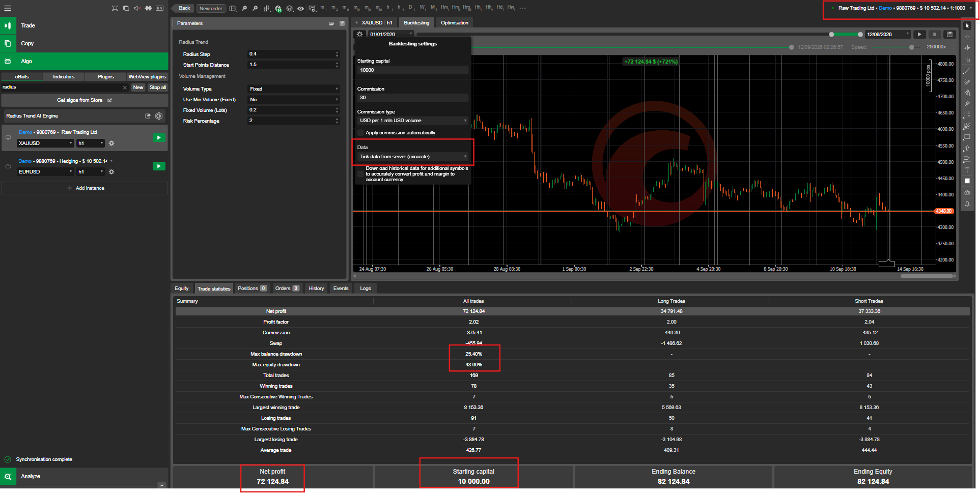
Task: Open backtest start date 01/01/2026 picker
Action: (x=390, y=34)
